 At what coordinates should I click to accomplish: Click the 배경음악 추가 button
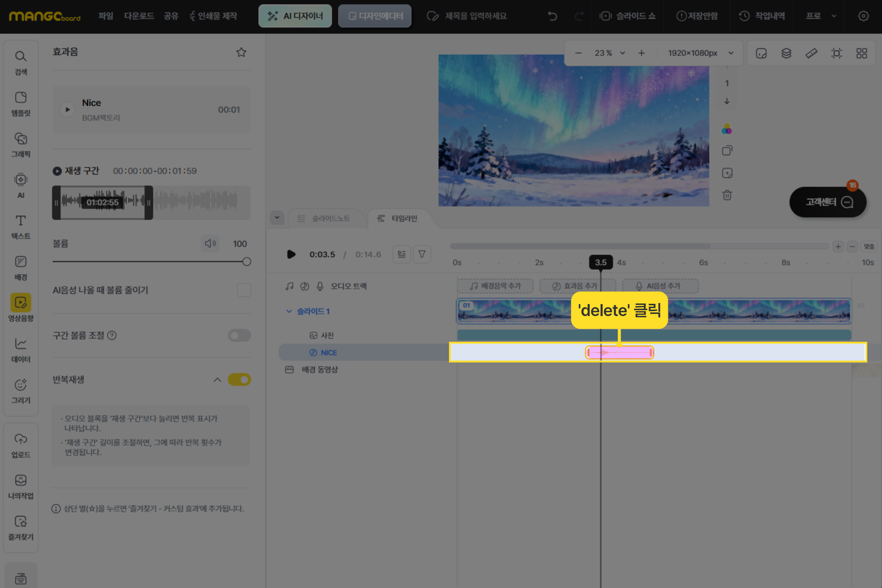(x=495, y=286)
